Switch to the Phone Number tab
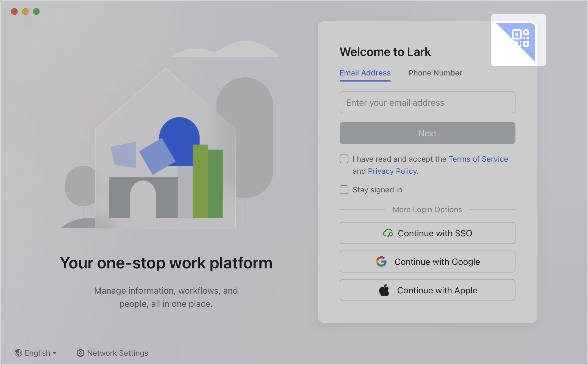This screenshot has width=588, height=365. click(x=435, y=73)
